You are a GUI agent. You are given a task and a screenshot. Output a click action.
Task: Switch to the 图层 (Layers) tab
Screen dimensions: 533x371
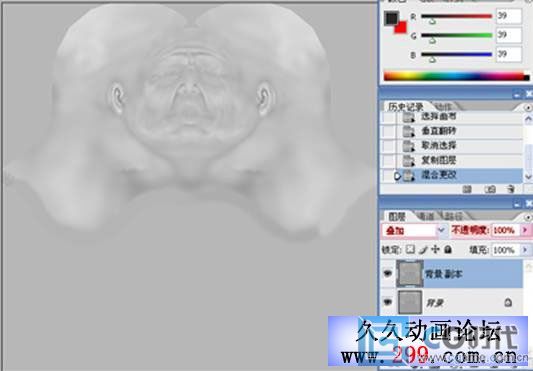(x=397, y=216)
